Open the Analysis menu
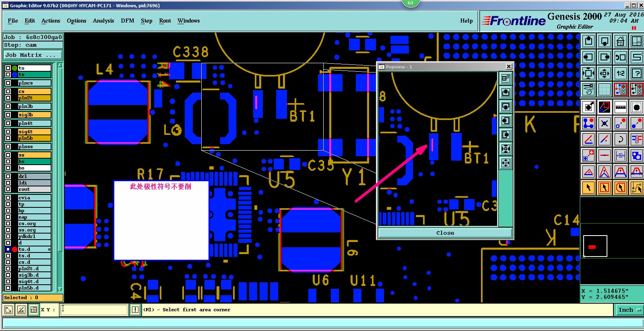The image size is (644, 331). [103, 21]
